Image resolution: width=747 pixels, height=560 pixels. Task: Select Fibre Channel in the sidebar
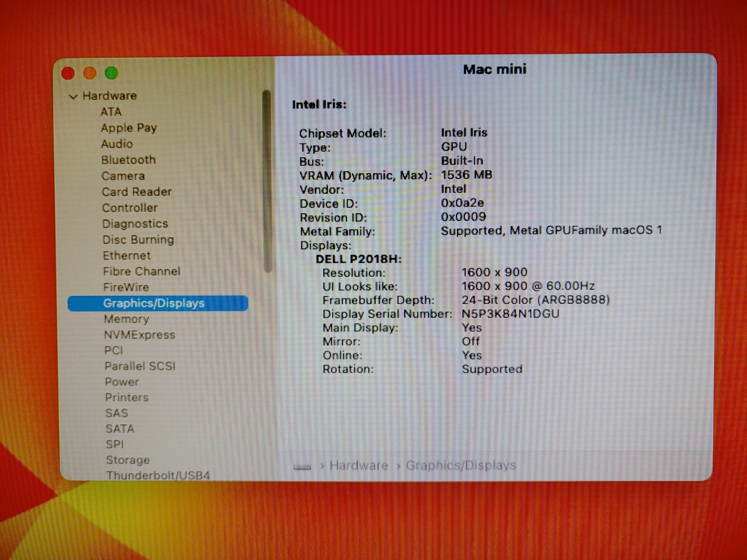pos(141,272)
